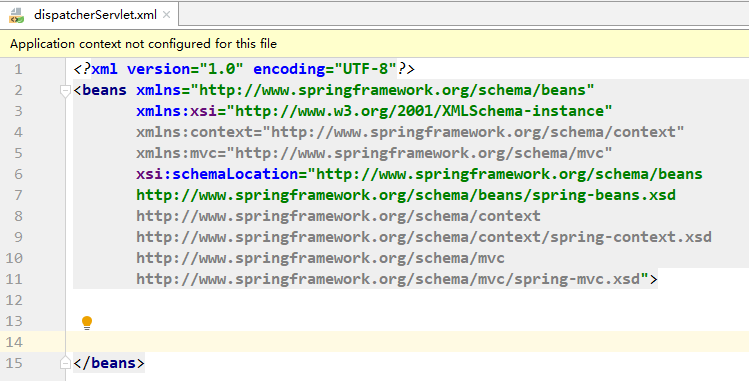Screen dimensions: 749x381
Task: Click the spring-beans.xsd URL on line 7
Action: point(406,195)
